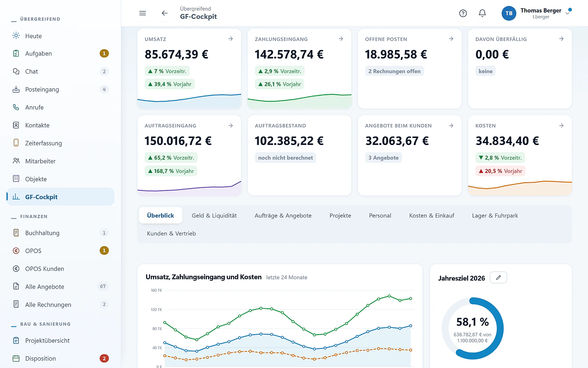Open Alle Rechnungen in the sidebar

click(61, 305)
